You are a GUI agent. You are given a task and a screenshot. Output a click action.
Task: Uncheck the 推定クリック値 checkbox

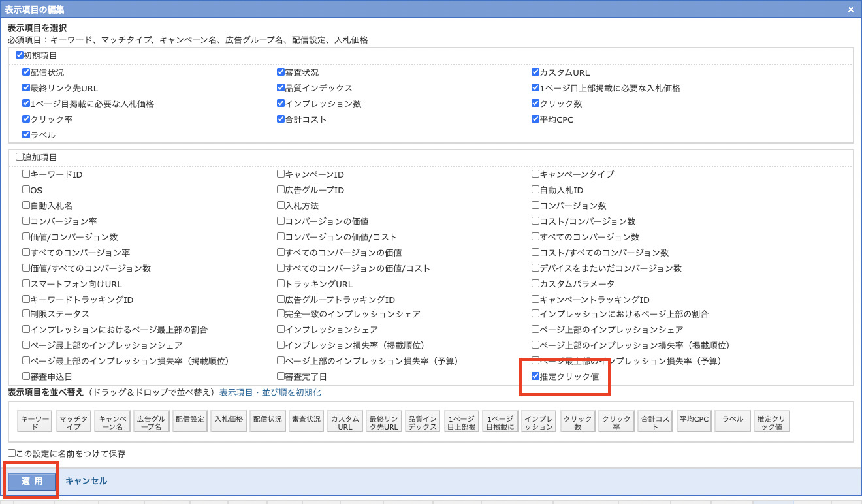coord(535,376)
